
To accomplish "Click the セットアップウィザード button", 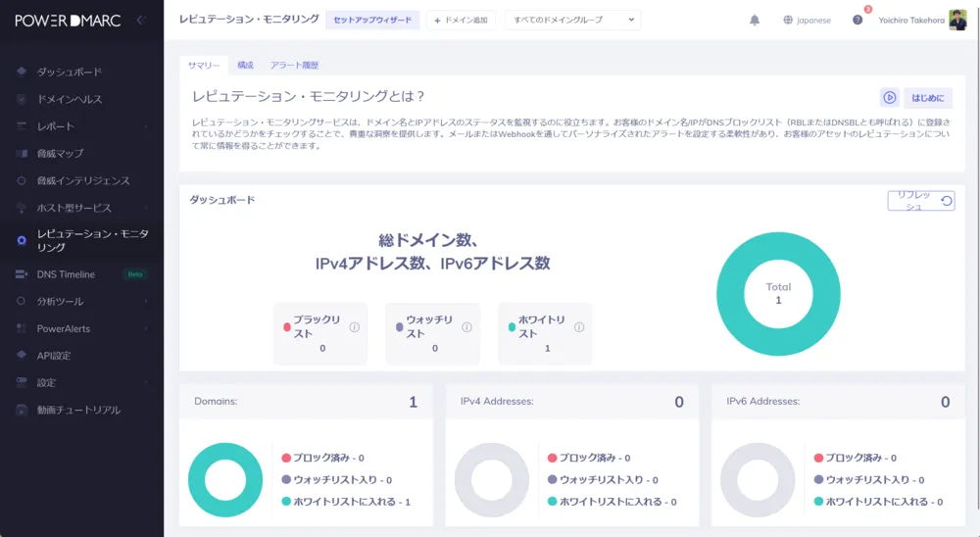I will 372,20.
